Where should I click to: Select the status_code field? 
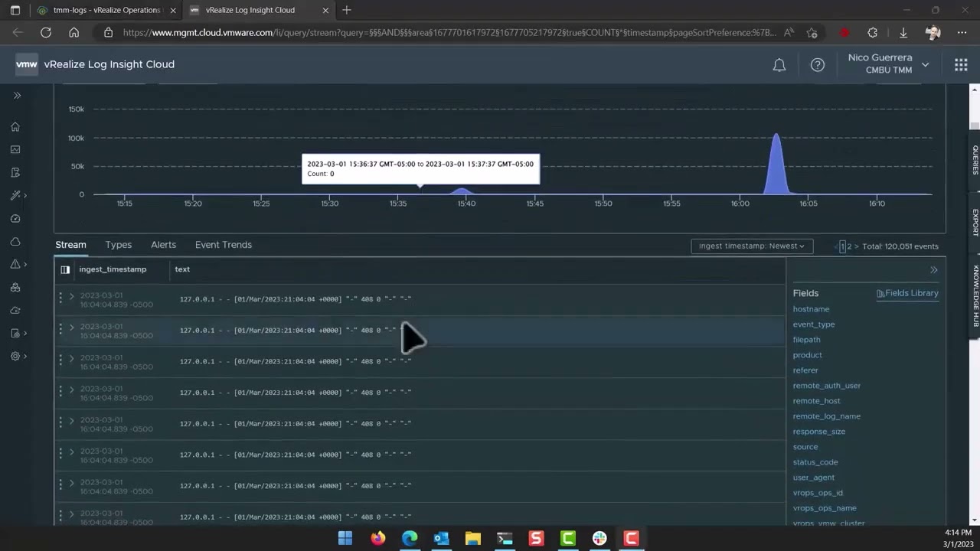click(815, 462)
